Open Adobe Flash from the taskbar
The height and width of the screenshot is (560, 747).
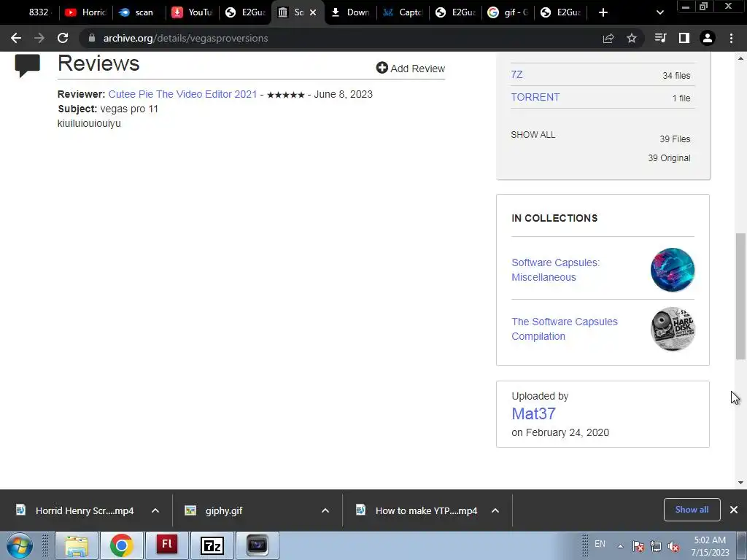pyautogui.click(x=167, y=545)
